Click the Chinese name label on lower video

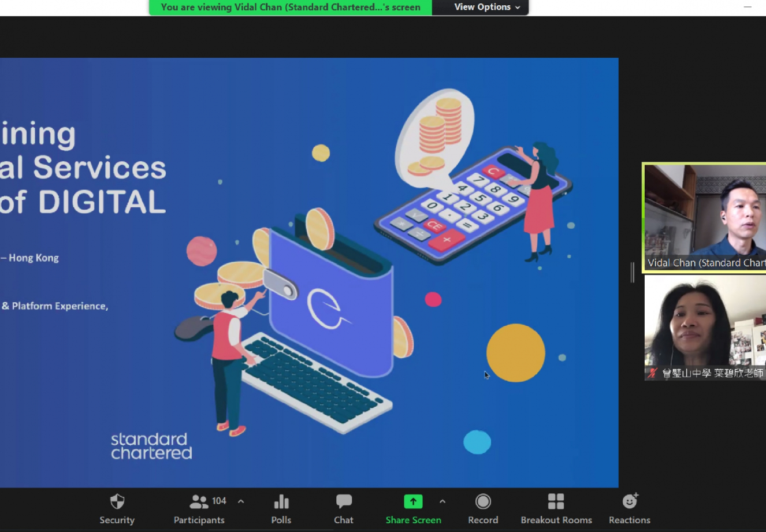click(712, 373)
